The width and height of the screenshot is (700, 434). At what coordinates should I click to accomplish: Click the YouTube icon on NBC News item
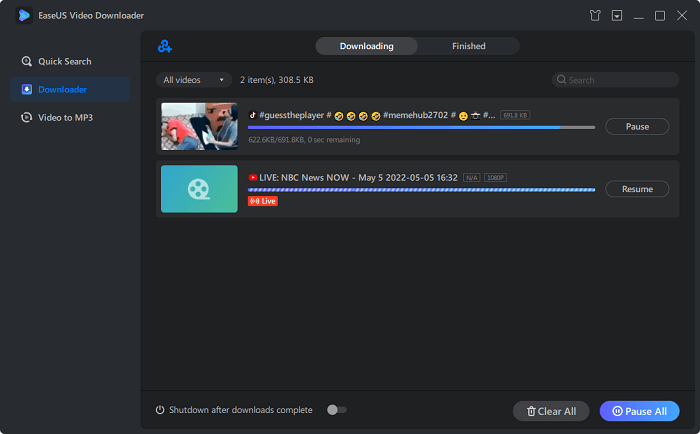point(253,177)
